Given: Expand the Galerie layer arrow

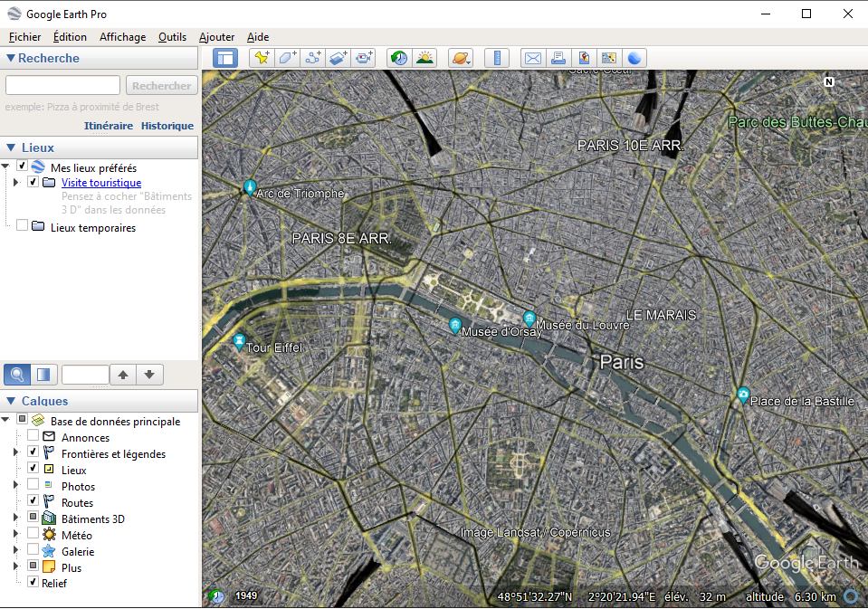Looking at the screenshot, I should click(16, 550).
